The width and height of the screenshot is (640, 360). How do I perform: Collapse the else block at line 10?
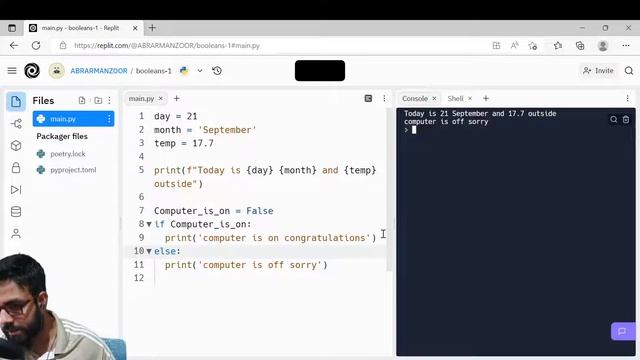pyautogui.click(x=149, y=251)
